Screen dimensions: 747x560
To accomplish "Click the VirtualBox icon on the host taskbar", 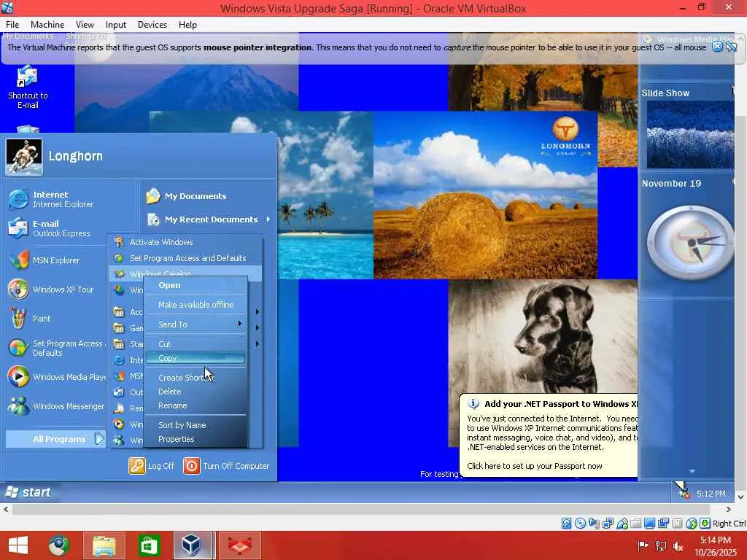I will tap(193, 545).
